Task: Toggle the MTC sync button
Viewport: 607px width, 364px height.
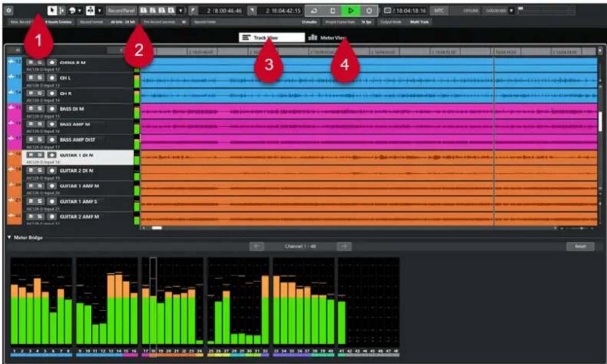Action: pyautogui.click(x=439, y=10)
